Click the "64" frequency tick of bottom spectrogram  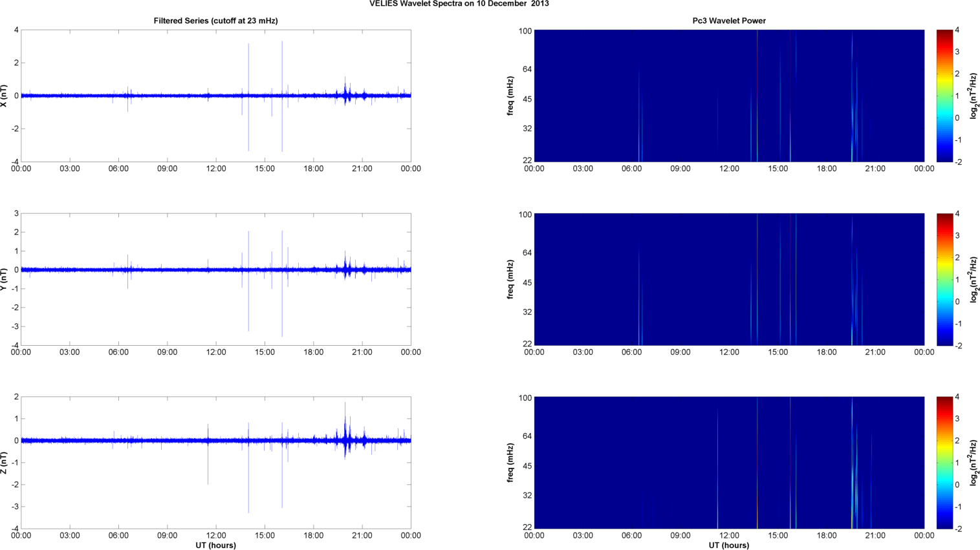(527, 436)
